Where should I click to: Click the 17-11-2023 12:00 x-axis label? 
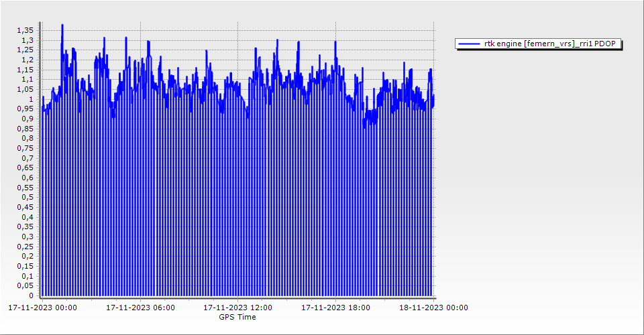[x=238, y=308]
